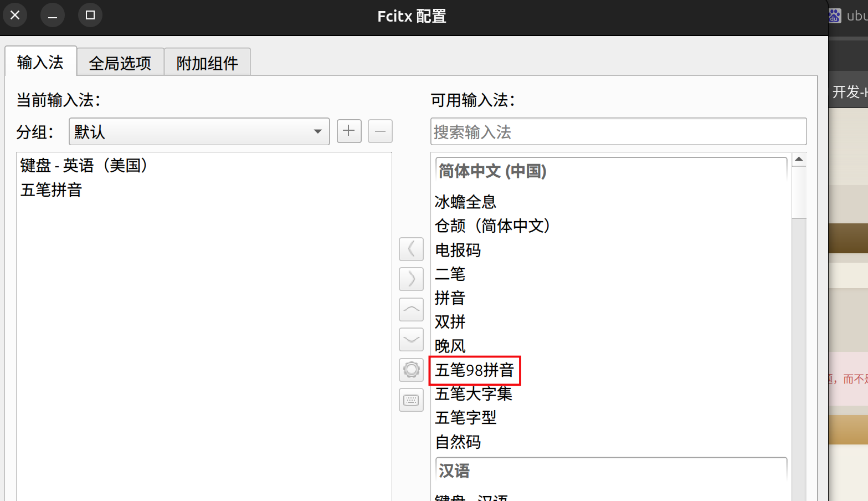Focus the 搜索输入法 search field

click(618, 132)
